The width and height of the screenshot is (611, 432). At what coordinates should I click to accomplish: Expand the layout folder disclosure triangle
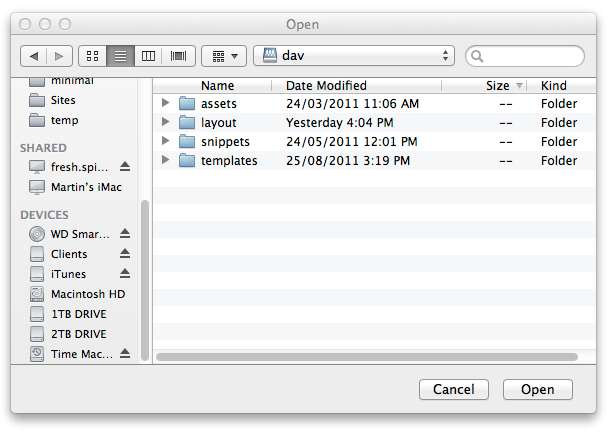pos(166,122)
